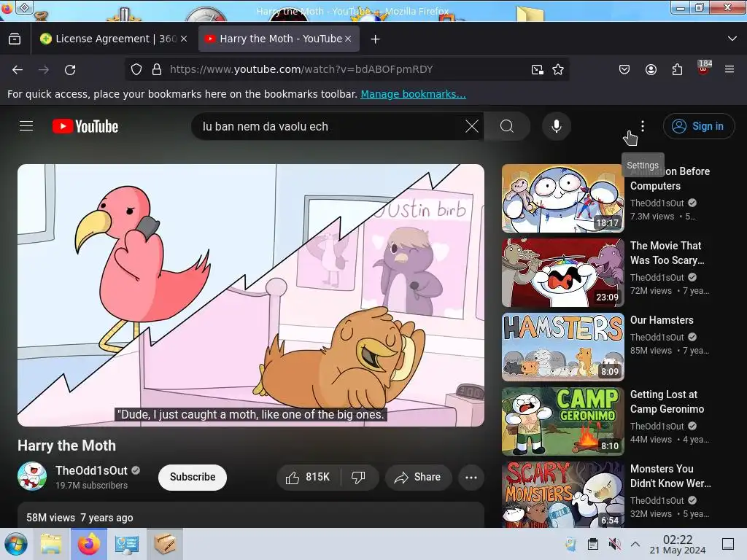Open the YouTube guide hamburger menu

tap(26, 126)
